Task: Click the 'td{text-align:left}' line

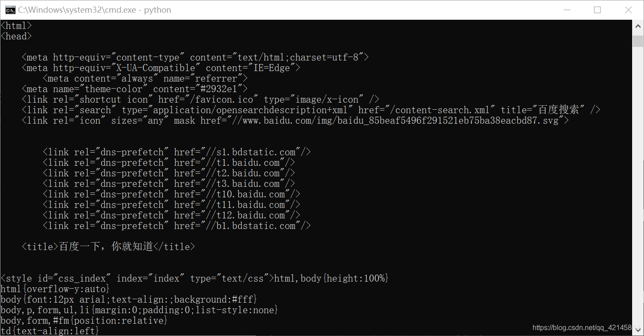Action: click(50, 331)
